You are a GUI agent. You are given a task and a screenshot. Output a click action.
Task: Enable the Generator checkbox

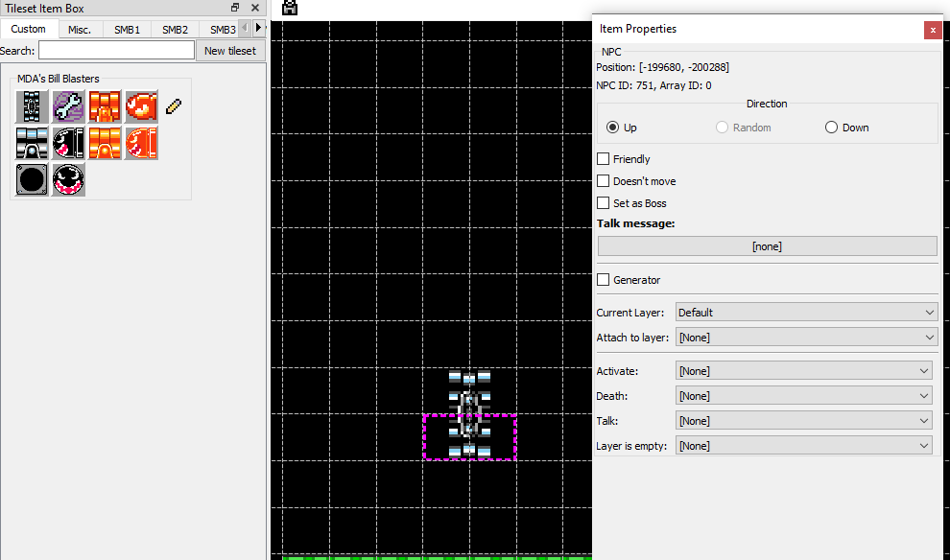603,280
